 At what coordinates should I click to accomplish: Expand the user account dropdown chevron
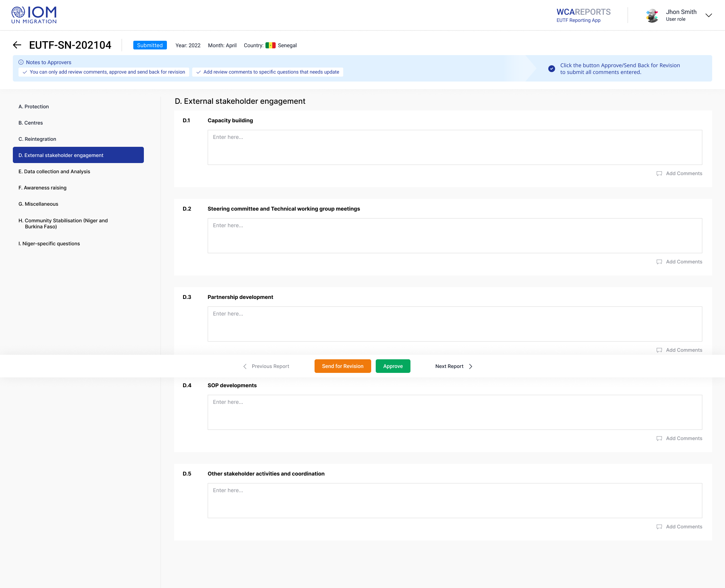click(709, 15)
